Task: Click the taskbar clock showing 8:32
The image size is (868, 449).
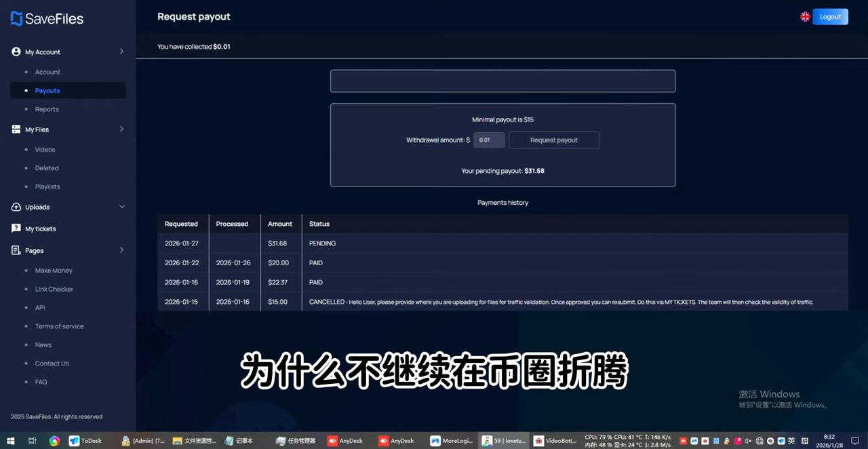Action: tap(829, 441)
